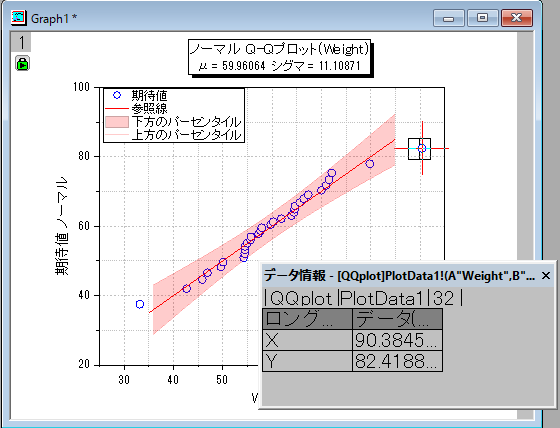Click the green lock icon under layer 1
The width and height of the screenshot is (560, 428).
(x=22, y=64)
